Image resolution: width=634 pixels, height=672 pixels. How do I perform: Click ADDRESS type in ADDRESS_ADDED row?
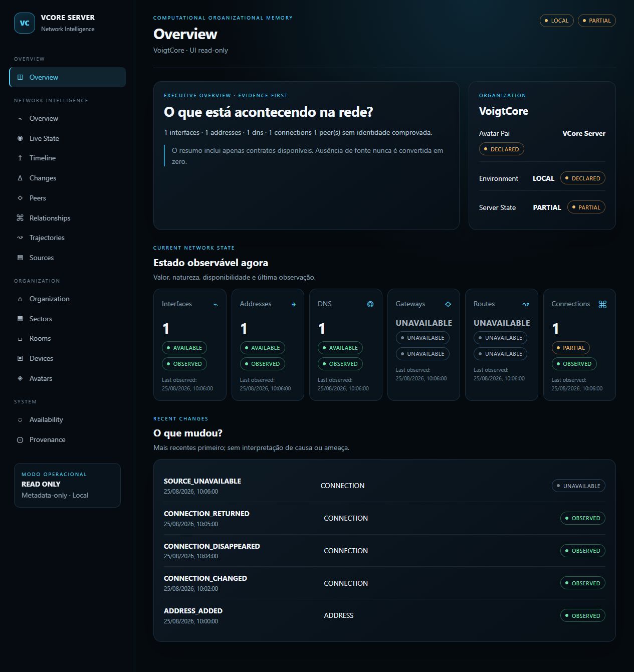click(x=339, y=615)
